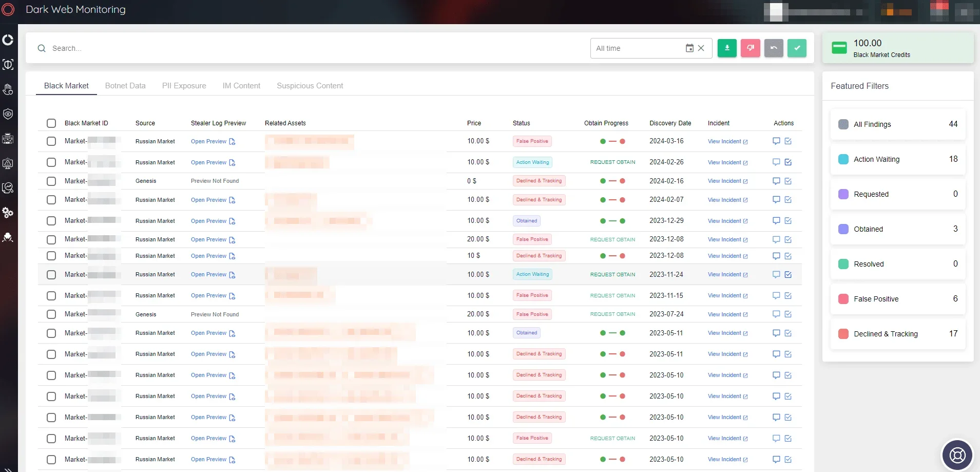
Task: Open Preview for the 2024-03-16 row
Action: (213, 141)
